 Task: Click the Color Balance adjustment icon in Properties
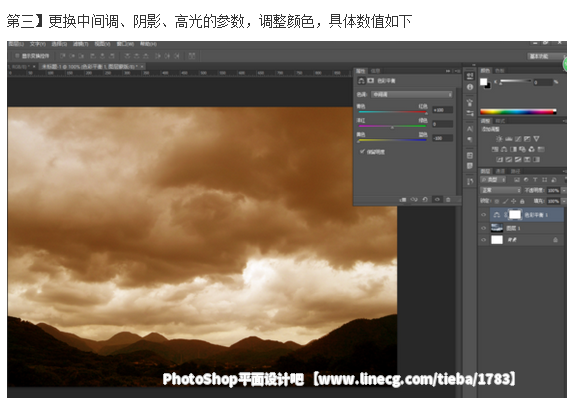pos(361,80)
